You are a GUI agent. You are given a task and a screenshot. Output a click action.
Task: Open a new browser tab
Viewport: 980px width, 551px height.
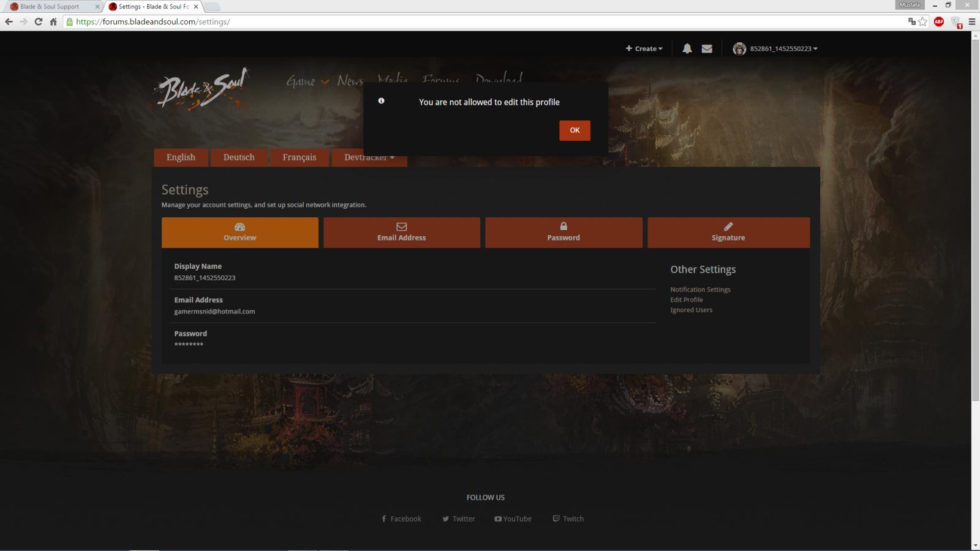pos(212,7)
